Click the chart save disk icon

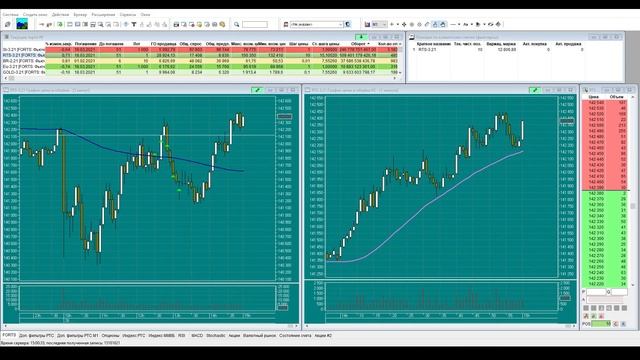point(367,24)
